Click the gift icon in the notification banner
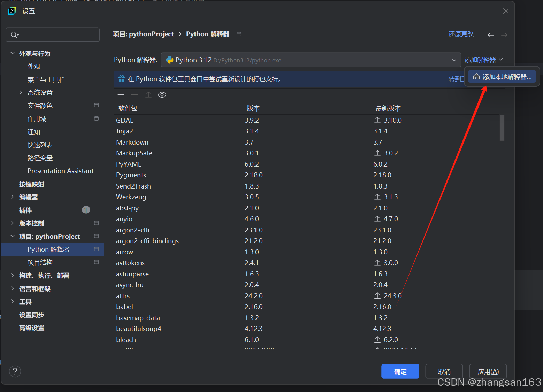Screen dimensions: 543x392 pos(121,79)
